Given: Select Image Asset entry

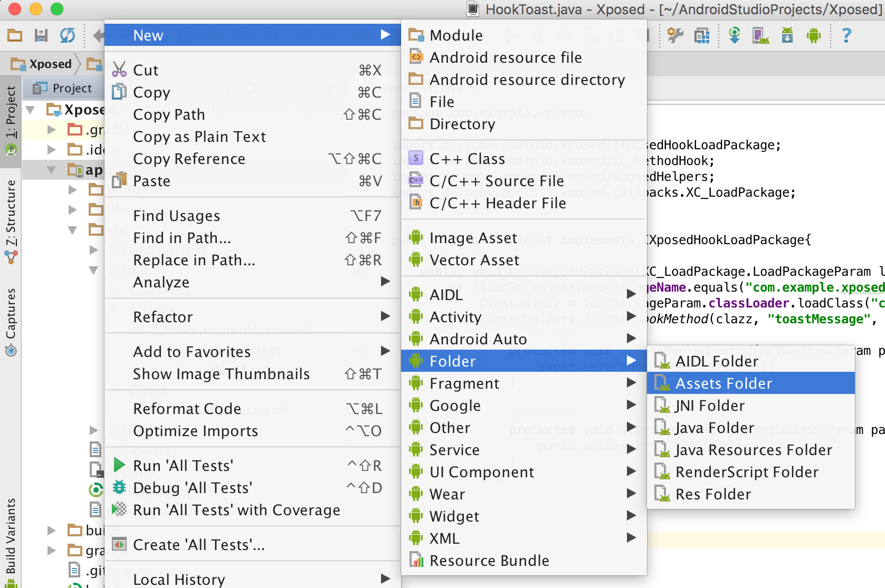Looking at the screenshot, I should tap(524, 238).
